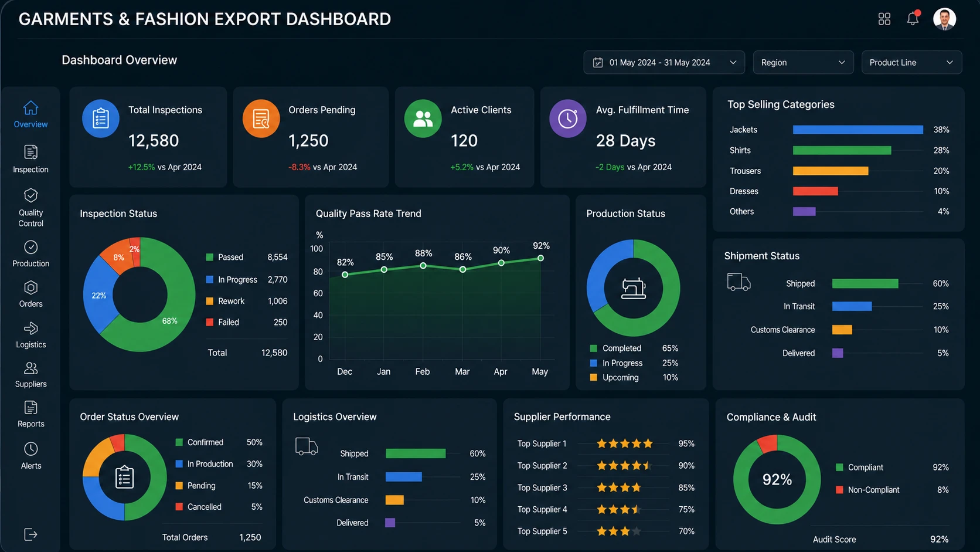Open the Overview home icon in sidebar
Viewport: 980px width, 552px height.
pyautogui.click(x=30, y=108)
